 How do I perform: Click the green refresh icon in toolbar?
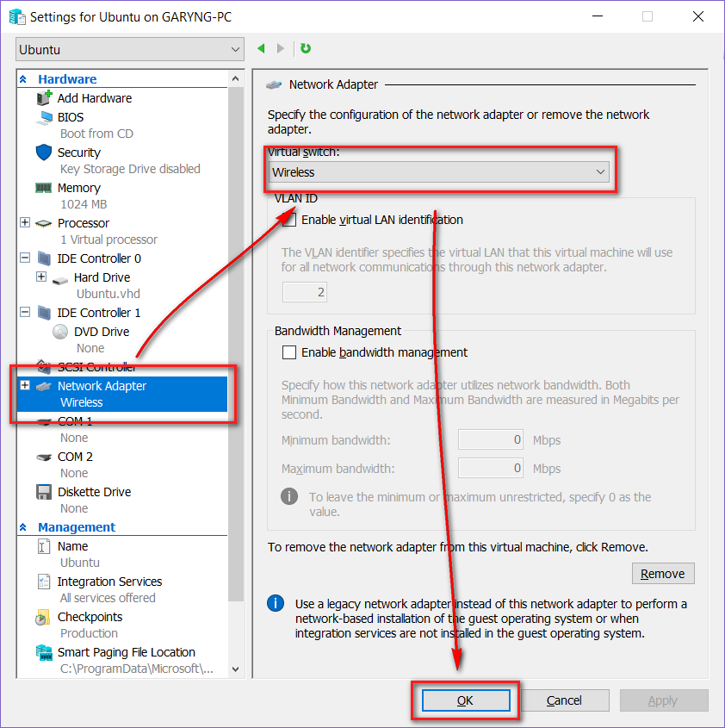[306, 49]
